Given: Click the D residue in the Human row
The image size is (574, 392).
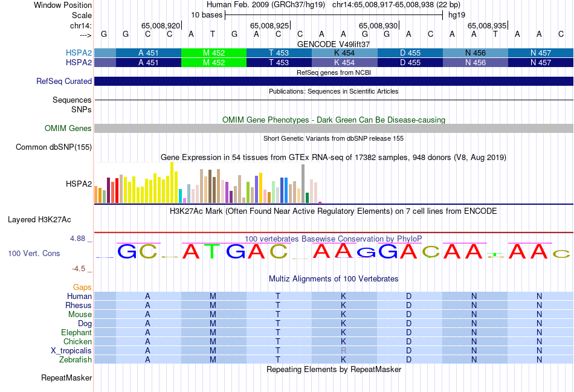Looking at the screenshot, I should tap(408, 296).
